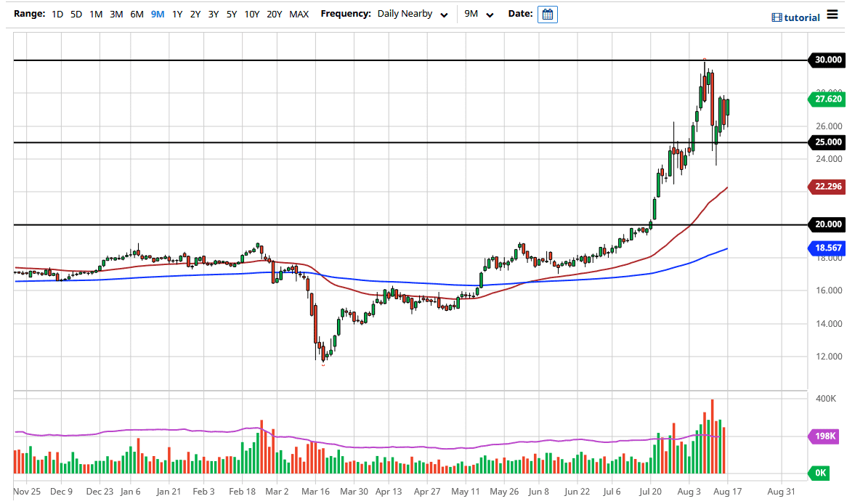Screen dimensions: 847x504
Task: Switch range to 20Y
Action: 275,14
